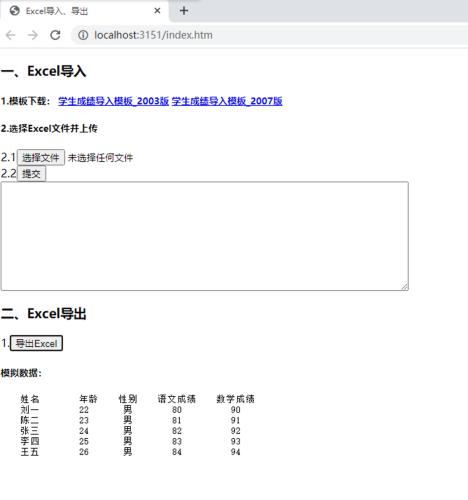Click the name cell 李四
Screen dimensions: 468x500
point(30,441)
